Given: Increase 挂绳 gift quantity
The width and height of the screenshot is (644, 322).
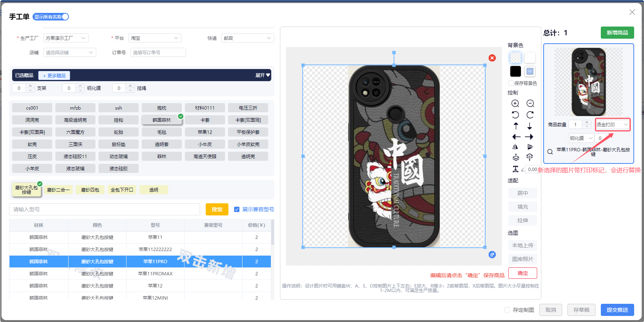Looking at the screenshot, I should pyautogui.click(x=130, y=86).
